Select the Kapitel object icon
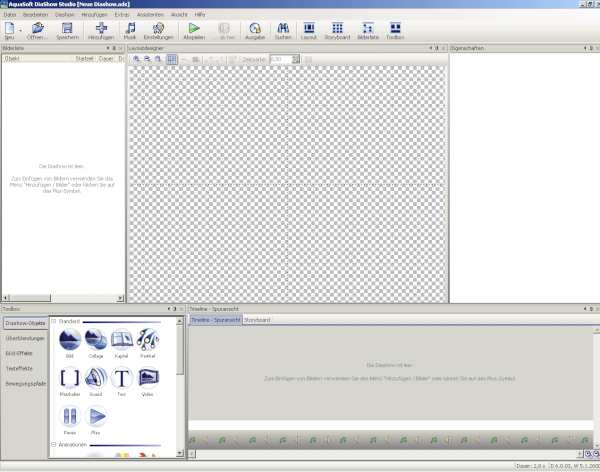The image size is (600, 472). tap(122, 342)
